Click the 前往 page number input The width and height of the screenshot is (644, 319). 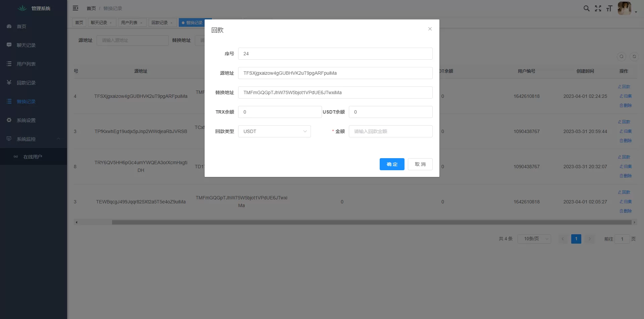622,239
